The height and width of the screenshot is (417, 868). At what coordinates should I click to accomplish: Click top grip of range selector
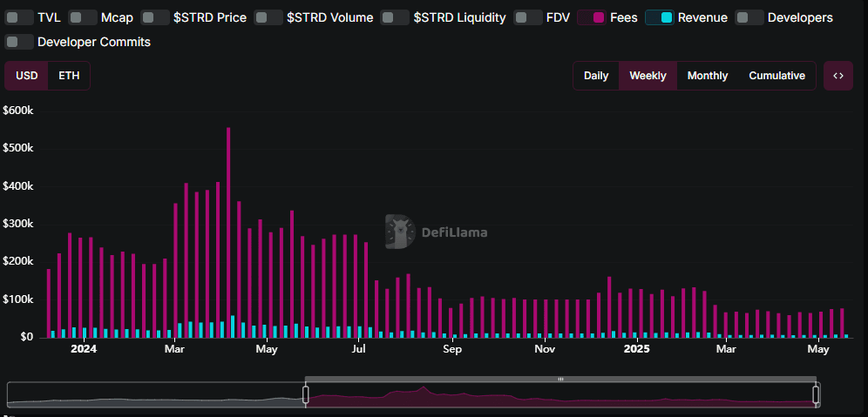point(560,380)
